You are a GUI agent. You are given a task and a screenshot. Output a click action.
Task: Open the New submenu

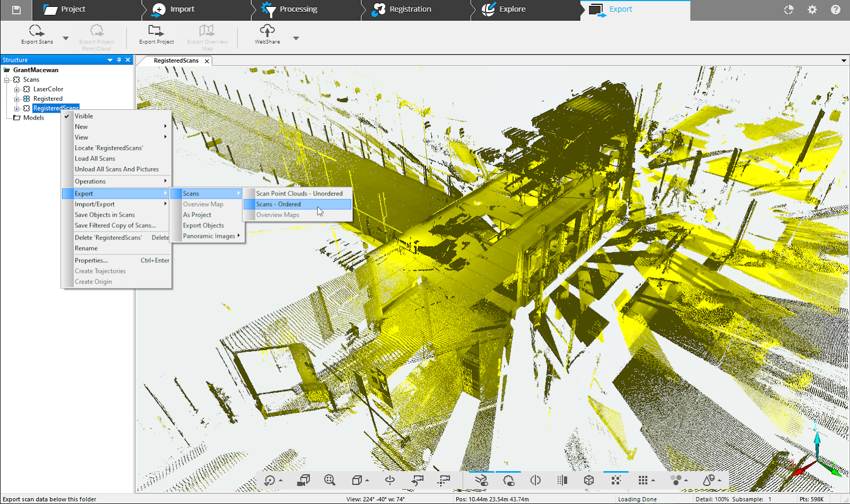pyautogui.click(x=116, y=126)
